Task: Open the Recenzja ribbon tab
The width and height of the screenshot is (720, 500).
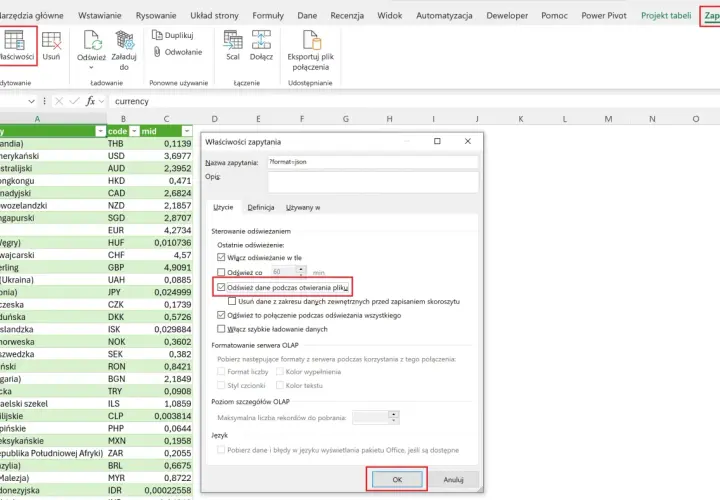Action: click(347, 16)
